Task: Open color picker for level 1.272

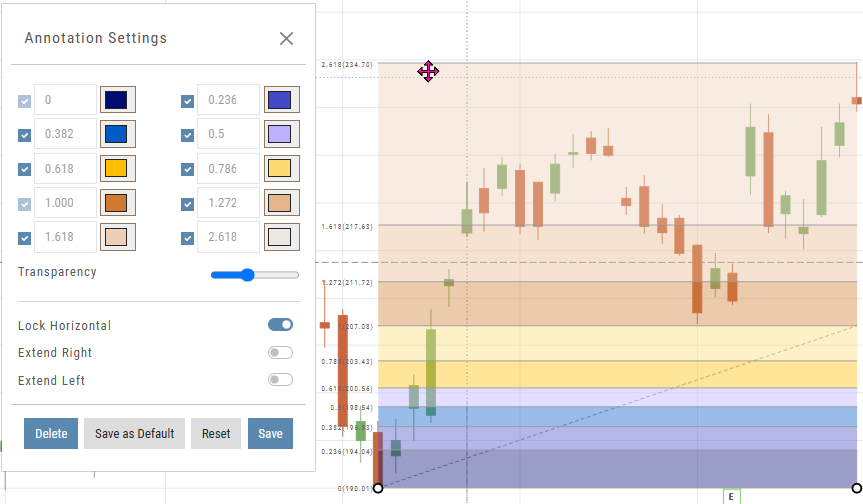Action: pyautogui.click(x=281, y=202)
